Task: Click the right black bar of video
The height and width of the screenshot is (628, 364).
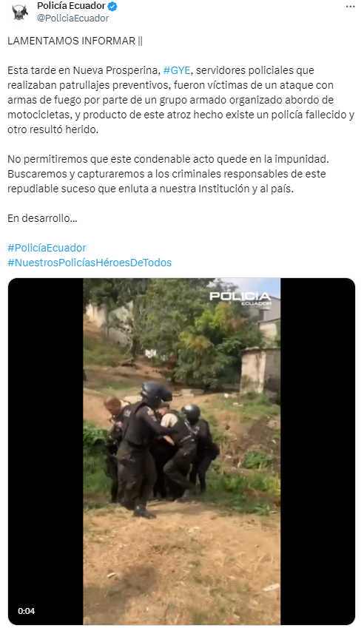Action: point(317,451)
